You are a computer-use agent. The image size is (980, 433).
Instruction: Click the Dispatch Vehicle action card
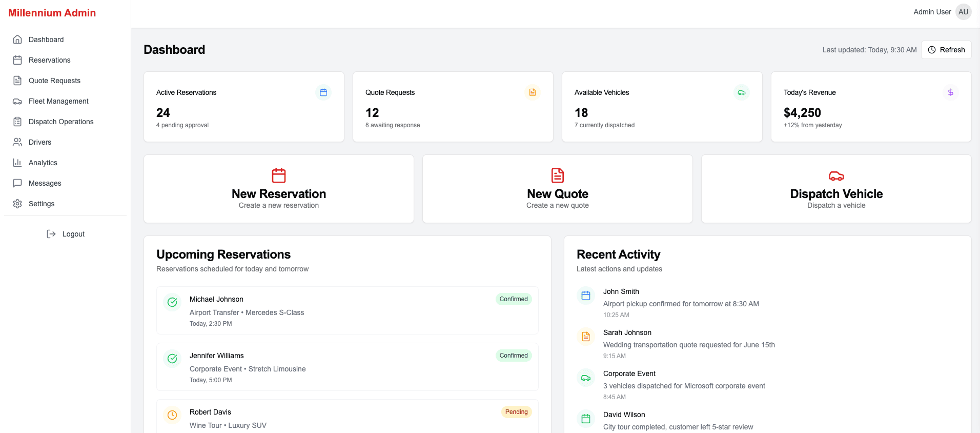(836, 189)
